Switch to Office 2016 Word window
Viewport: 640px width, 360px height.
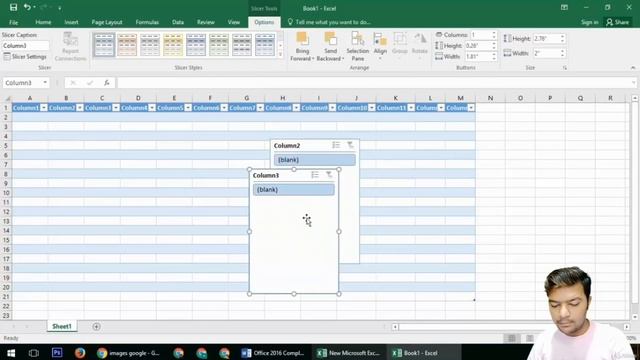click(273, 353)
